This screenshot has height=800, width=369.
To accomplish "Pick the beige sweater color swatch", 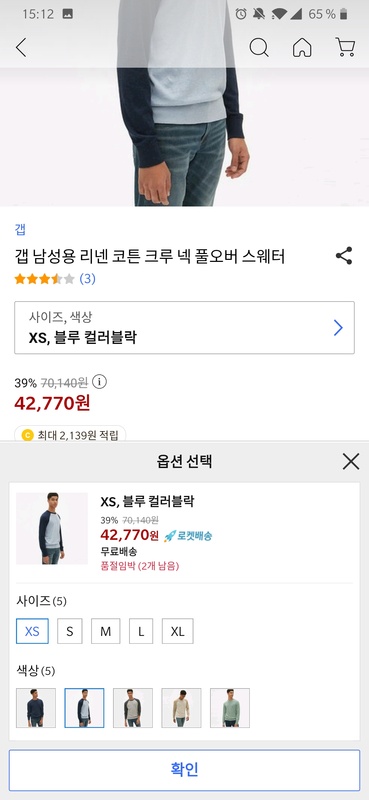I will tap(181, 708).
